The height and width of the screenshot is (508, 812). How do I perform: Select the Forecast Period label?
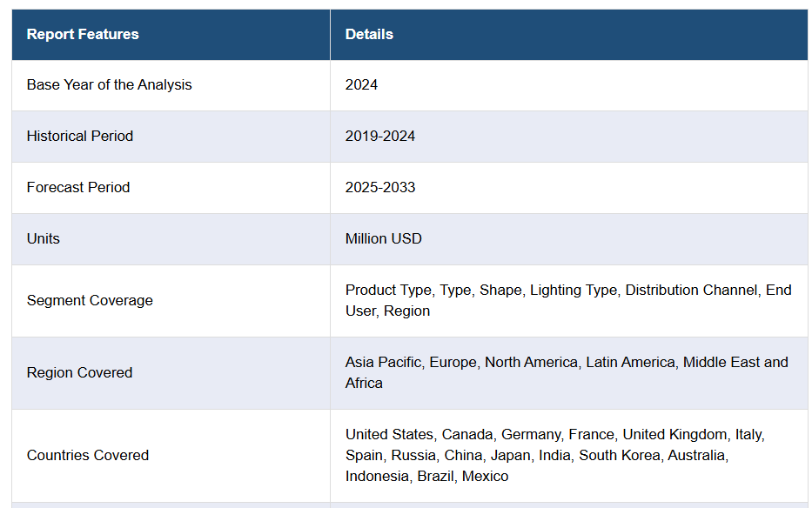click(78, 188)
